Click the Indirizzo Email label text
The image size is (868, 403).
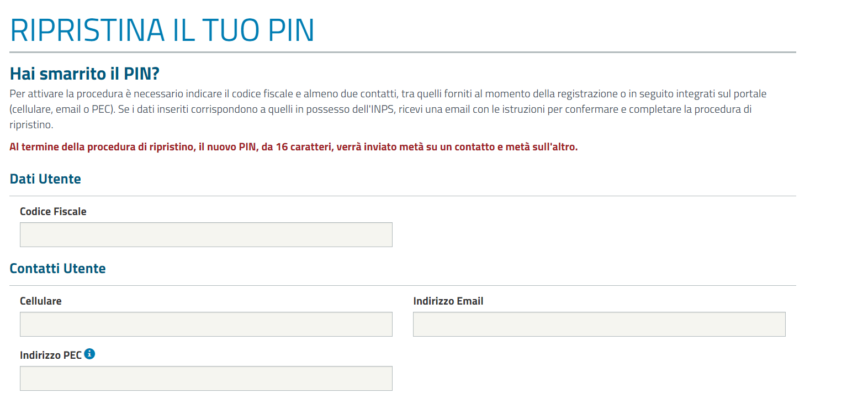coord(448,301)
